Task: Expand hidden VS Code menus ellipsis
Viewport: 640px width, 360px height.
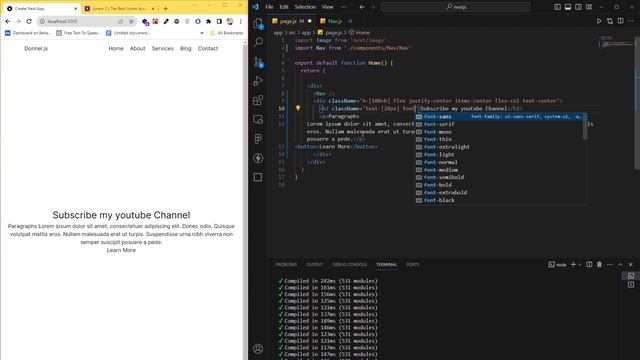Action: point(344,7)
